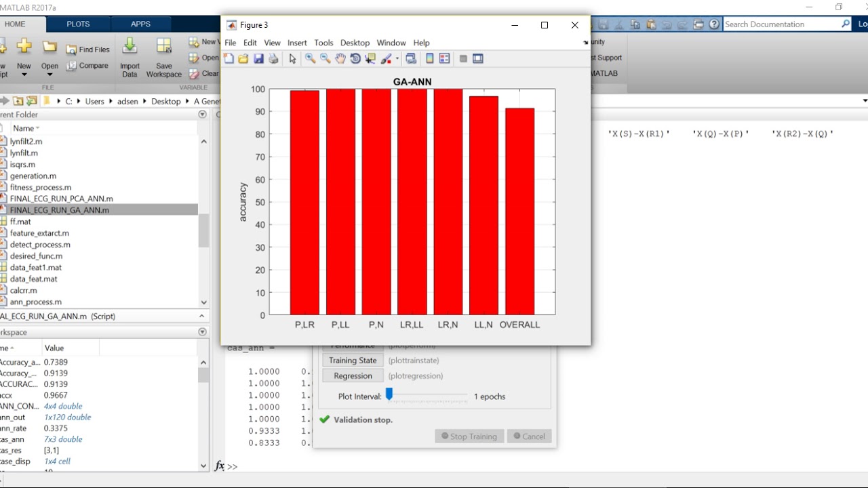Select the Pan hand tool

coord(340,59)
